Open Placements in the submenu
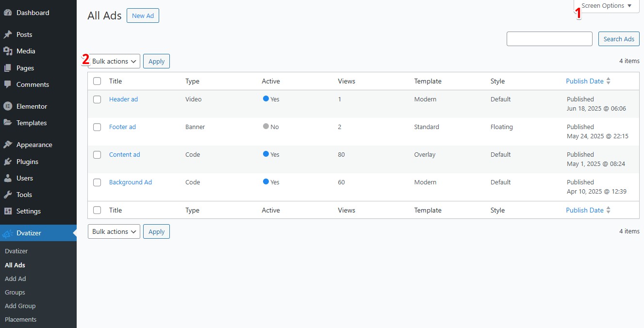Image resolution: width=644 pixels, height=328 pixels. point(21,319)
